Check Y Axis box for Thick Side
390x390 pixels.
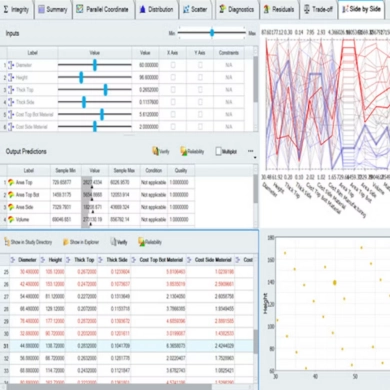[200, 102]
